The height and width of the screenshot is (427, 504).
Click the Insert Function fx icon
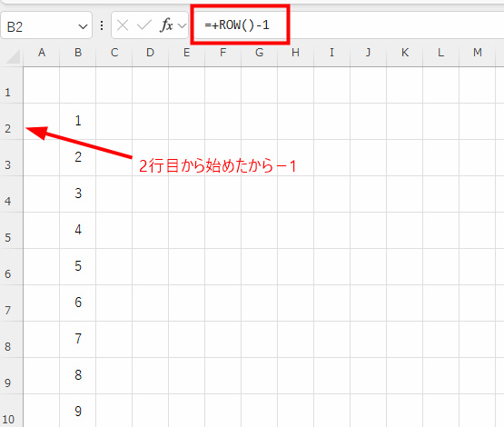coord(166,25)
